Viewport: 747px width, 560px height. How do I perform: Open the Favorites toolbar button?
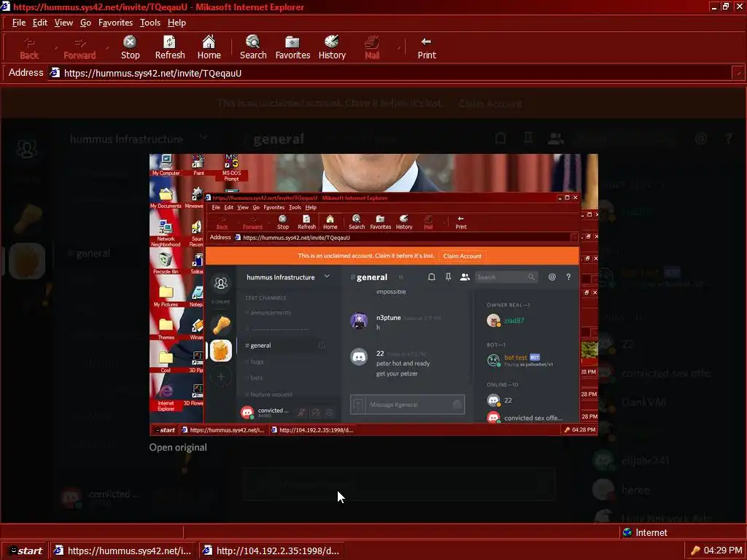click(x=293, y=47)
